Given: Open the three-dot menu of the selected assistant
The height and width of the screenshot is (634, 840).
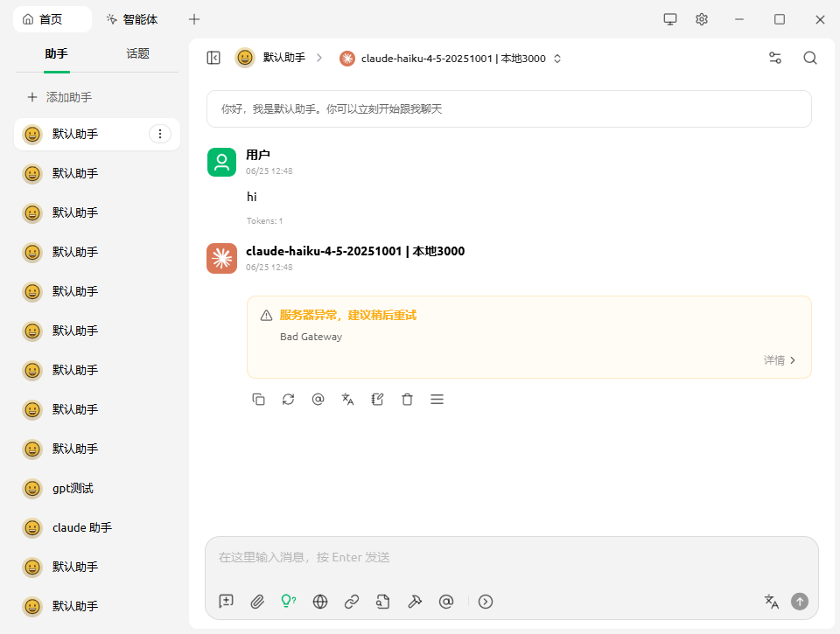Looking at the screenshot, I should click(159, 134).
